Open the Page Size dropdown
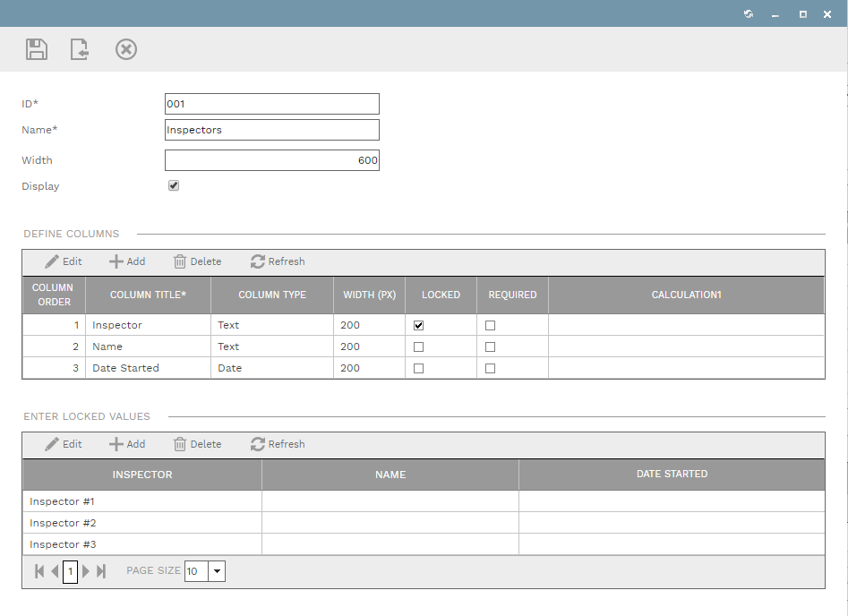 (x=217, y=571)
